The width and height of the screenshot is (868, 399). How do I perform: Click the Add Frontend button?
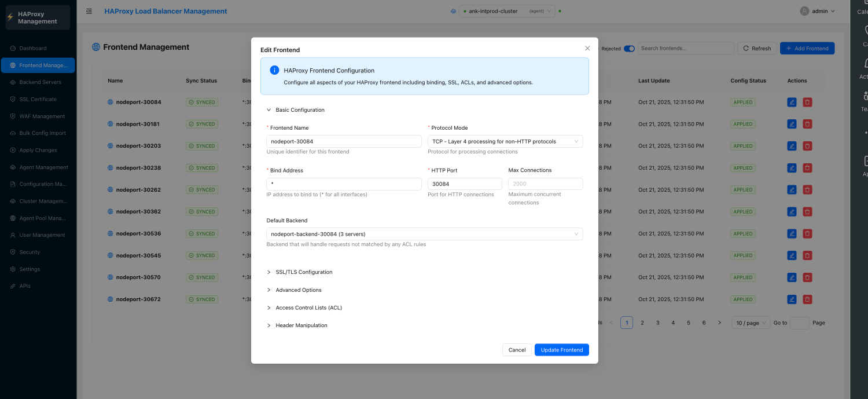click(807, 49)
